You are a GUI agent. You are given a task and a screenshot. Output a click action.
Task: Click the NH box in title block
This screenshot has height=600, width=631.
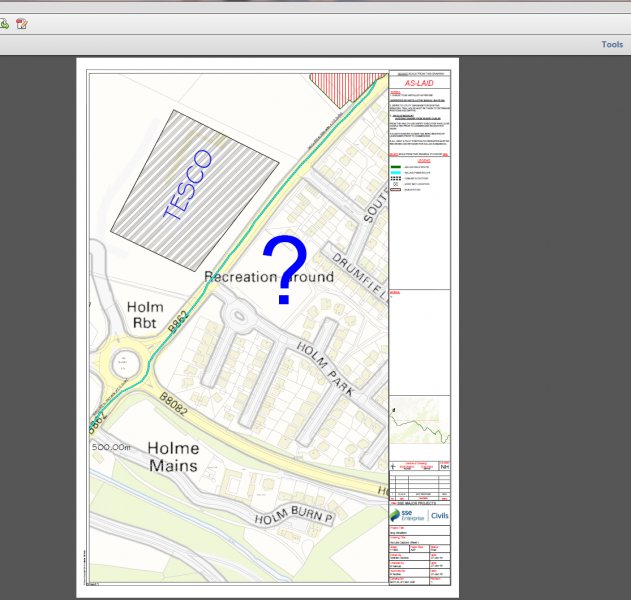pos(444,467)
